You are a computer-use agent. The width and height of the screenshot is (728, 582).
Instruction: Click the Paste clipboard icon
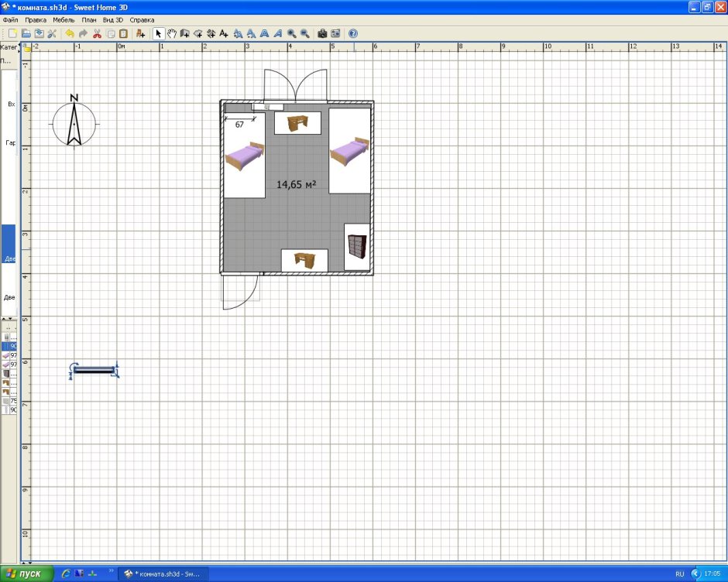click(123, 33)
